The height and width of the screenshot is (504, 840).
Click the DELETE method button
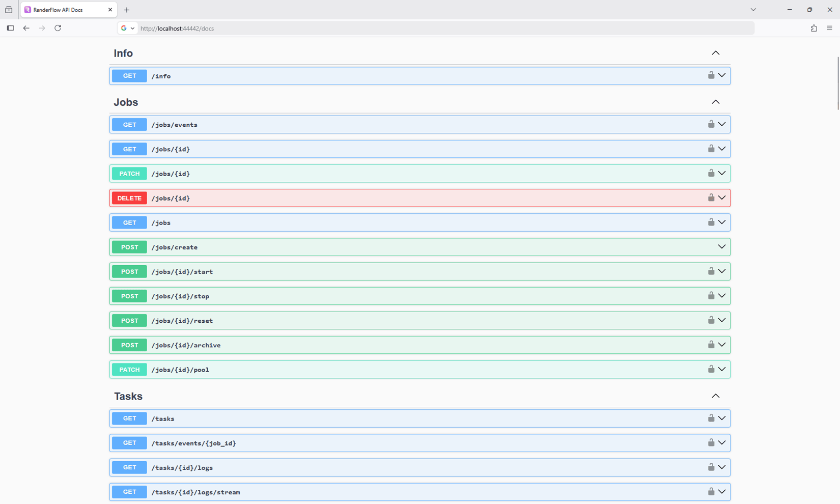click(x=129, y=198)
